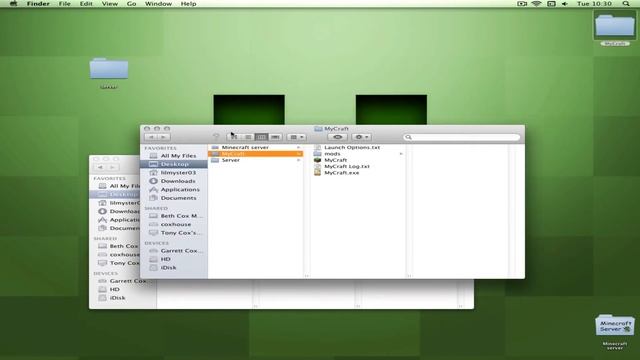The width and height of the screenshot is (640, 360).
Task: Click the screen recording menu bar icon
Action: [522, 4]
